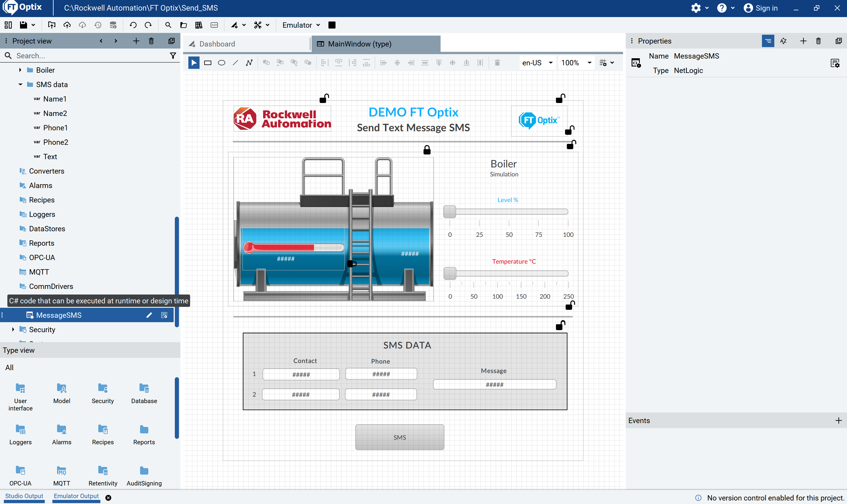Click the Save project floppy icon
Viewport: 847px width, 504px height.
[23, 25]
